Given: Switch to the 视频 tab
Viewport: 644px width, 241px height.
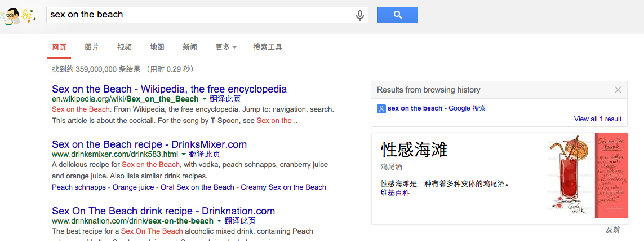Looking at the screenshot, I should pyautogui.click(x=125, y=47).
